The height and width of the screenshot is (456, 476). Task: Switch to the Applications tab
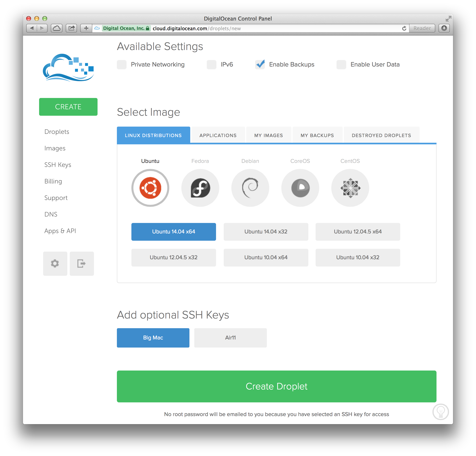pyautogui.click(x=218, y=135)
